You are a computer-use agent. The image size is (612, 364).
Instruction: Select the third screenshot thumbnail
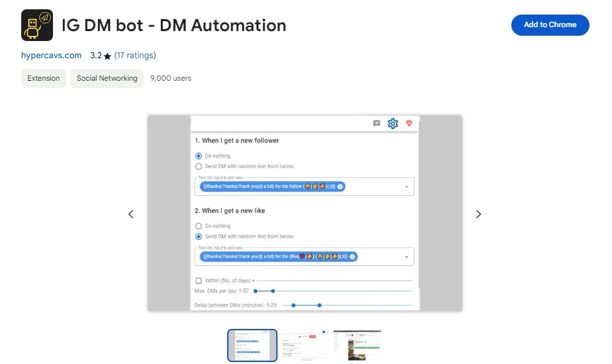pyautogui.click(x=357, y=345)
